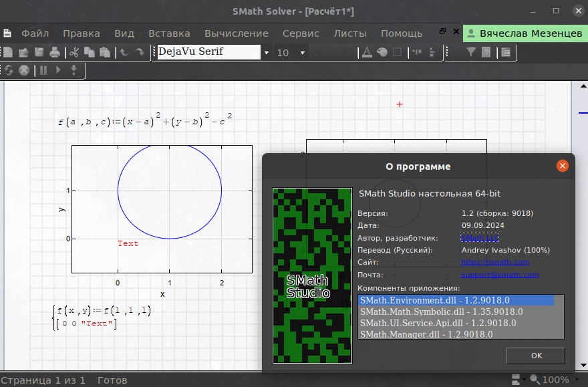Click the Paste clipboard icon
This screenshot has width=588, height=387.
click(x=105, y=52)
